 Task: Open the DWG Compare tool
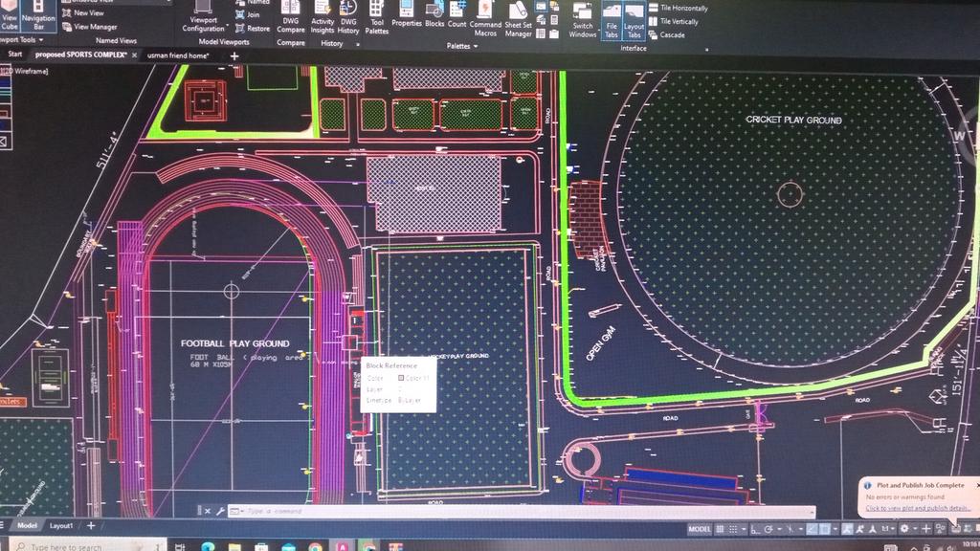tap(291, 17)
